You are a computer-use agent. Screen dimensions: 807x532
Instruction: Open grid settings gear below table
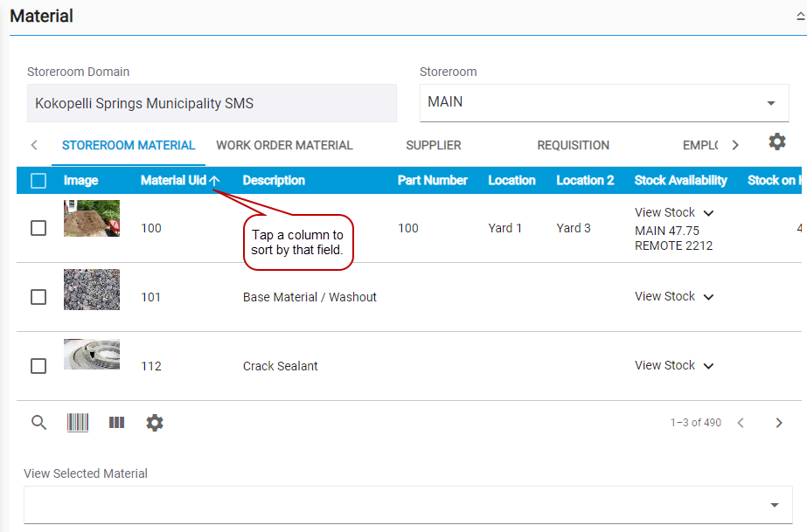(x=155, y=423)
